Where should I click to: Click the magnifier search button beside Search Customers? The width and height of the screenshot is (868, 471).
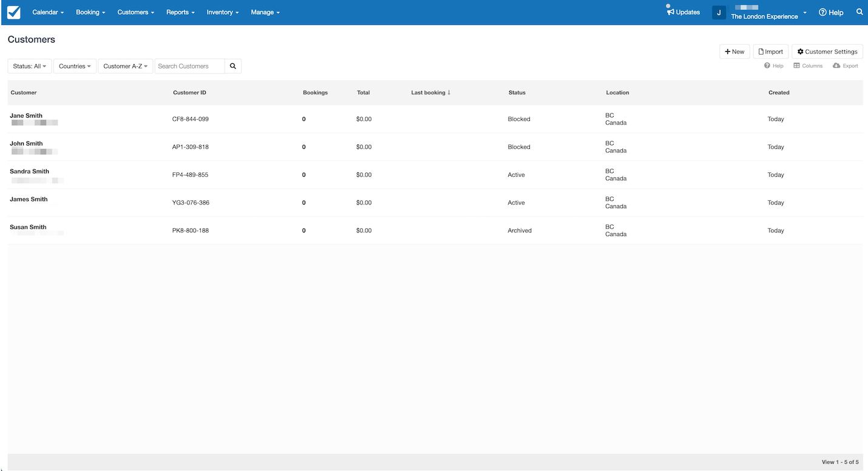233,66
